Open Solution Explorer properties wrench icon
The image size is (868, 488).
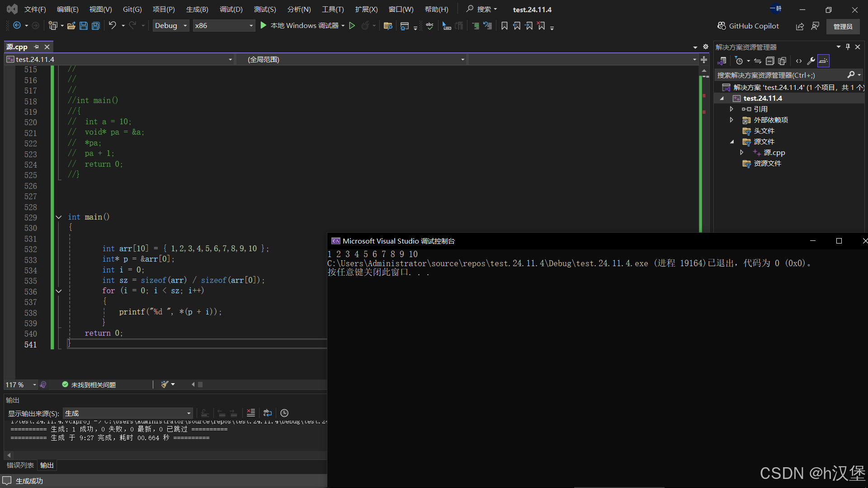pos(811,61)
